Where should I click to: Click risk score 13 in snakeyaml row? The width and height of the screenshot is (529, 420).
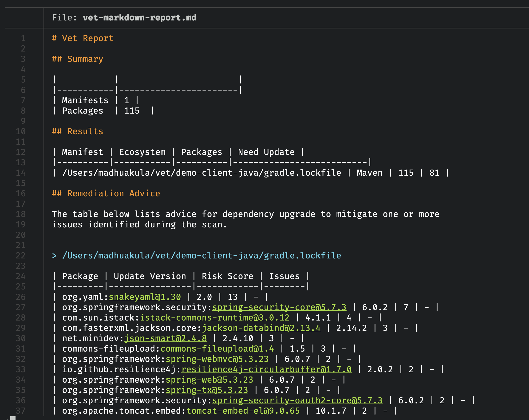click(x=233, y=297)
